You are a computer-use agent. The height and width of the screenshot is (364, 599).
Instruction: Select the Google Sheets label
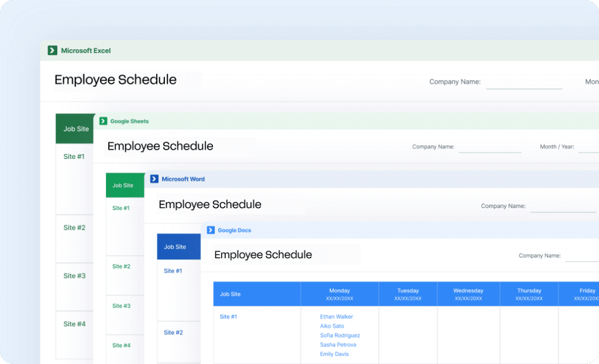point(129,121)
